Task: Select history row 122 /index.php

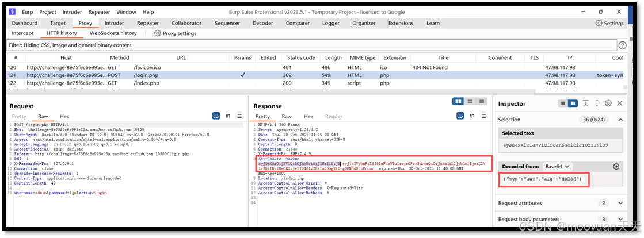Action: tap(316, 83)
